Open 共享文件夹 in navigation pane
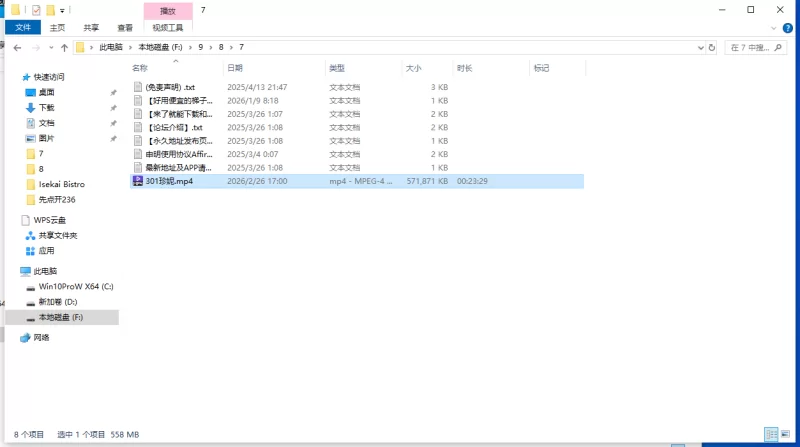 coord(58,235)
